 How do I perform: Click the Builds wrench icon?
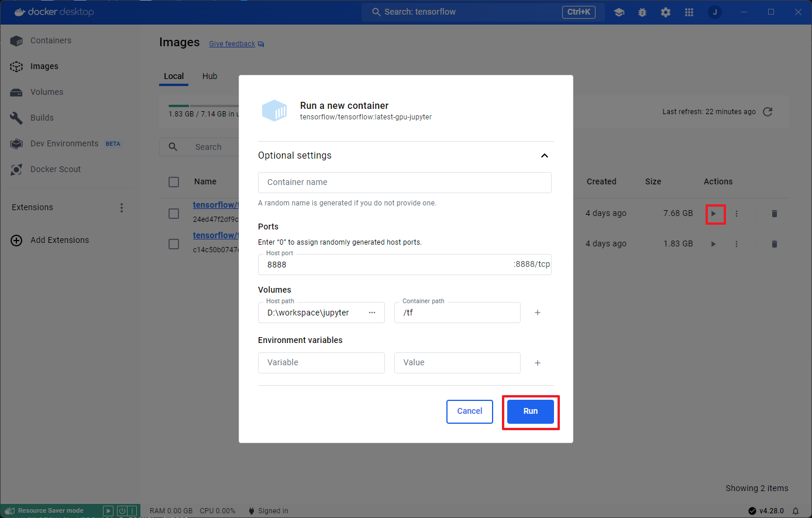click(16, 118)
